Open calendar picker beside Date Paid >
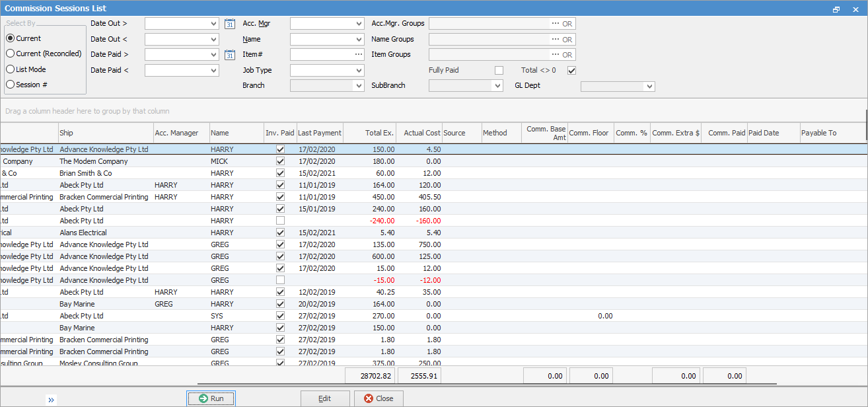Viewport: 868px width, 407px height. [229, 55]
